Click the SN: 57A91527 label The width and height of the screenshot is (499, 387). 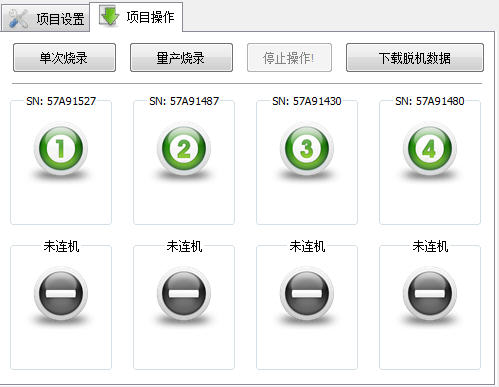pyautogui.click(x=61, y=101)
